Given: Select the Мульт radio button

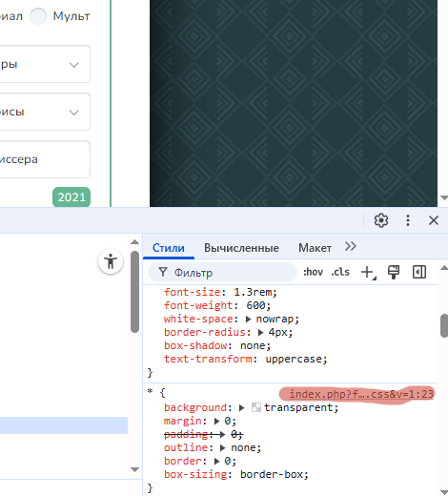Looking at the screenshot, I should click(38, 16).
